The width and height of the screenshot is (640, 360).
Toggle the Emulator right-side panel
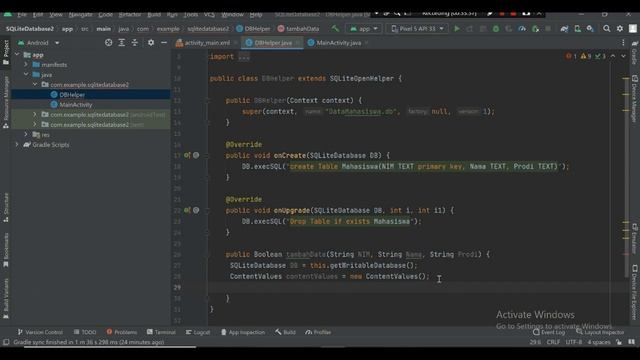point(634,239)
